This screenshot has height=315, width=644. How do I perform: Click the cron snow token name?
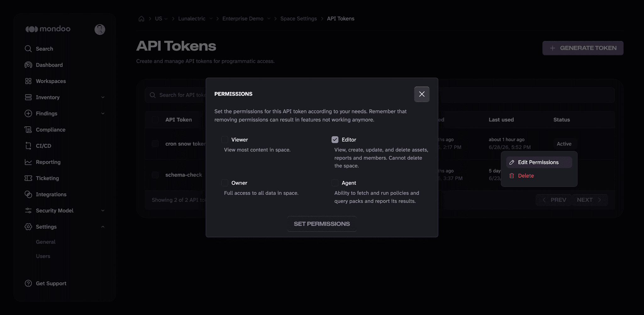[186, 144]
